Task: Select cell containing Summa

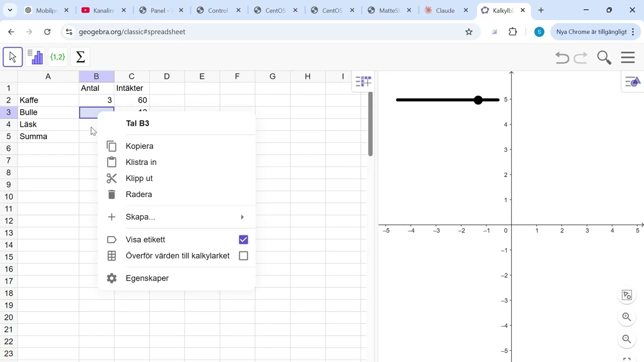Action: [48, 136]
